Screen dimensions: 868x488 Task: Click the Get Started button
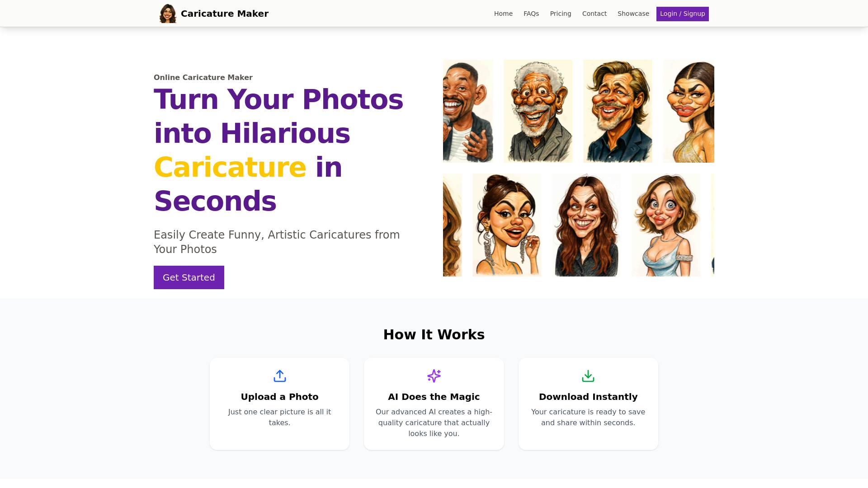pos(189,277)
